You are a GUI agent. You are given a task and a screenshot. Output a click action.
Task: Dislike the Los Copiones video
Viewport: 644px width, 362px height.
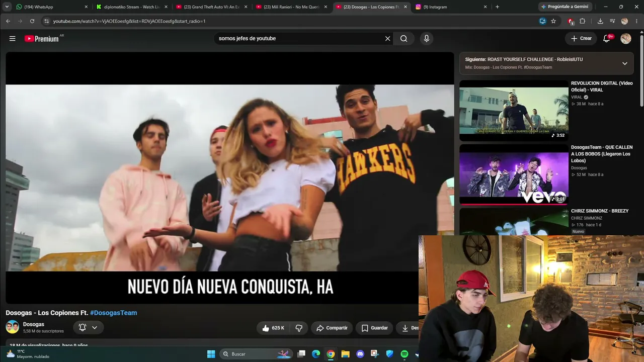(x=299, y=328)
